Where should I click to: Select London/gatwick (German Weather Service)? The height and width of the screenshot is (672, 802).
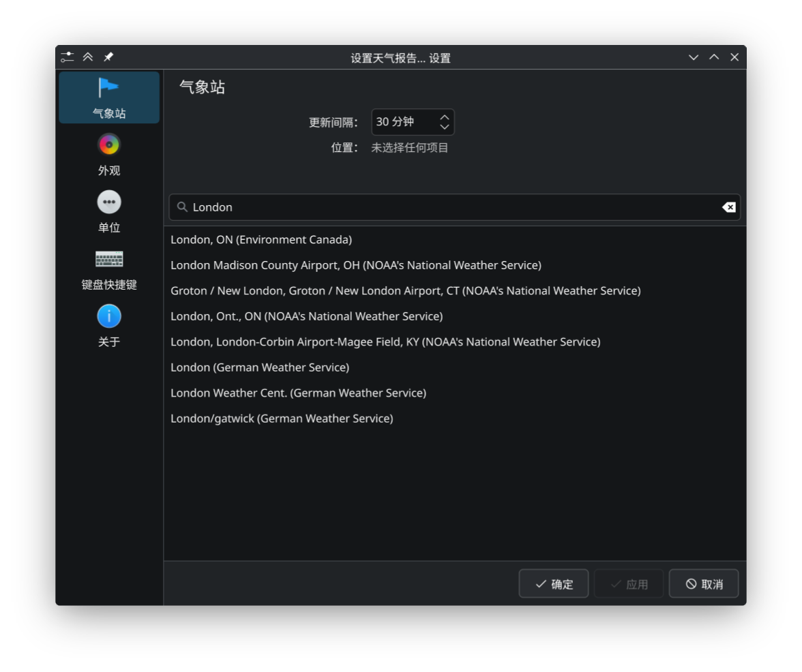pos(282,418)
